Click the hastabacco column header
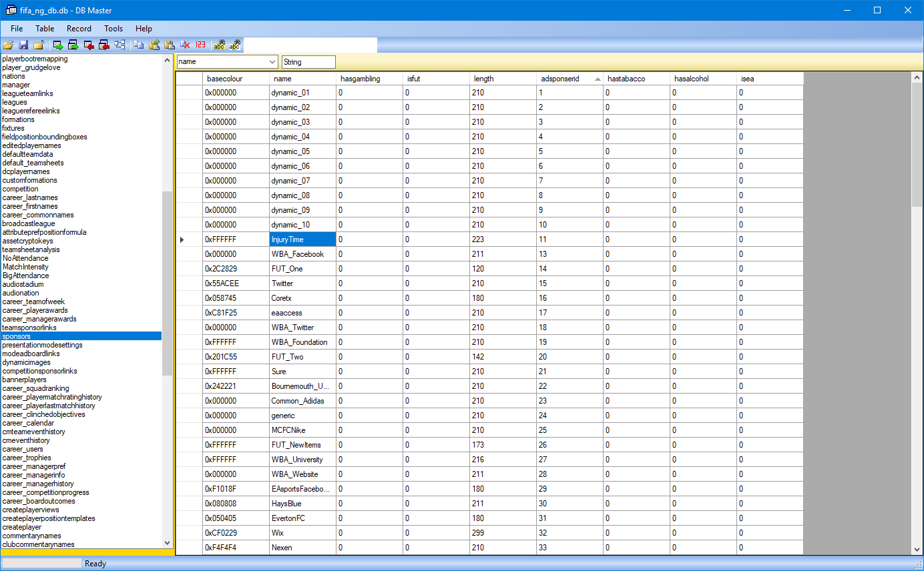Screen dimensions: 924x571 [x=636, y=79]
